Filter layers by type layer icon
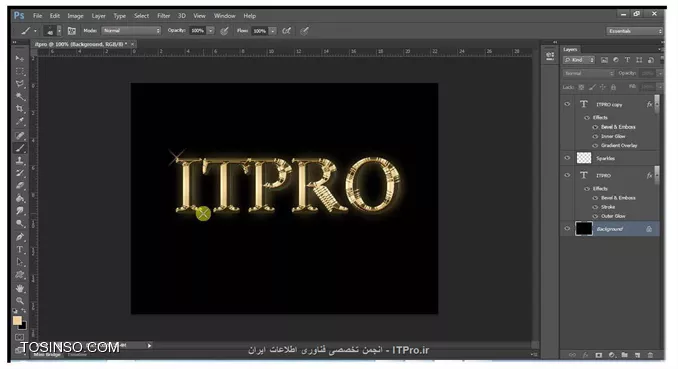Image resolution: width=678 pixels, height=369 pixels. coord(627,60)
